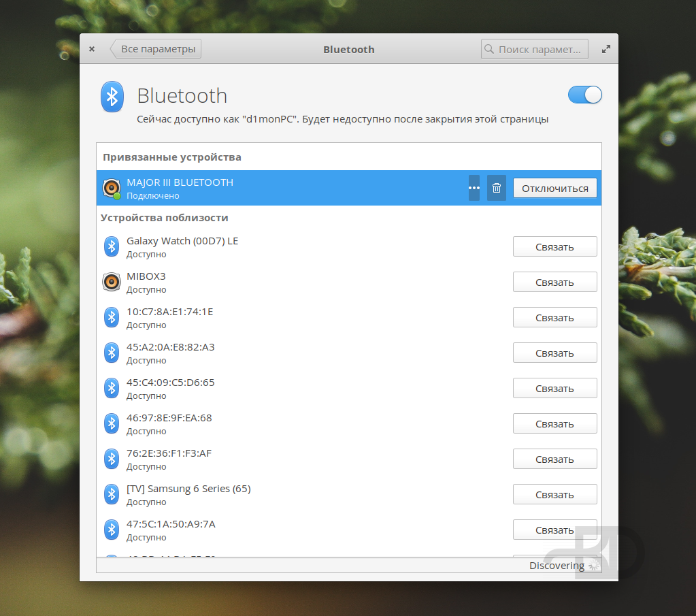Click the trash icon for MAJOR III BLUETOOTH
Viewport: 696px width, 616px height.
497,188
